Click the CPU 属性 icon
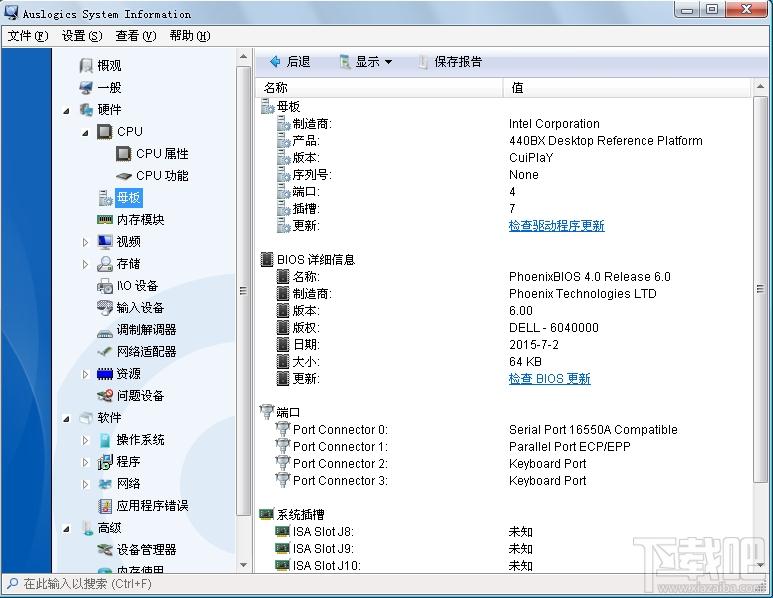 point(123,154)
